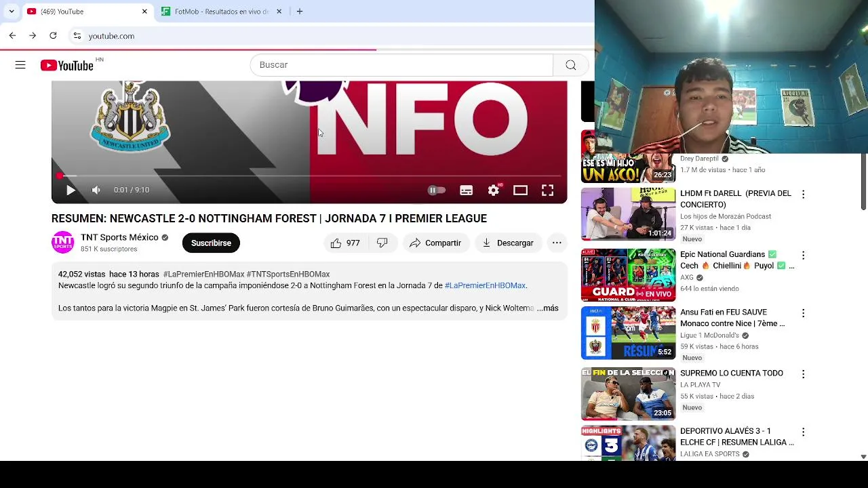Open #LaPremierEnHBOMax hashtag in description text

pyautogui.click(x=485, y=286)
